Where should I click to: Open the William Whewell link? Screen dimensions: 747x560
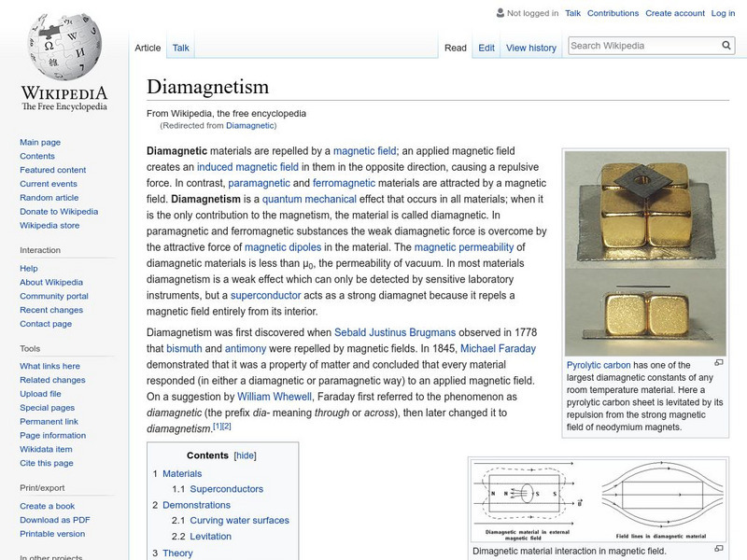pyautogui.click(x=275, y=397)
